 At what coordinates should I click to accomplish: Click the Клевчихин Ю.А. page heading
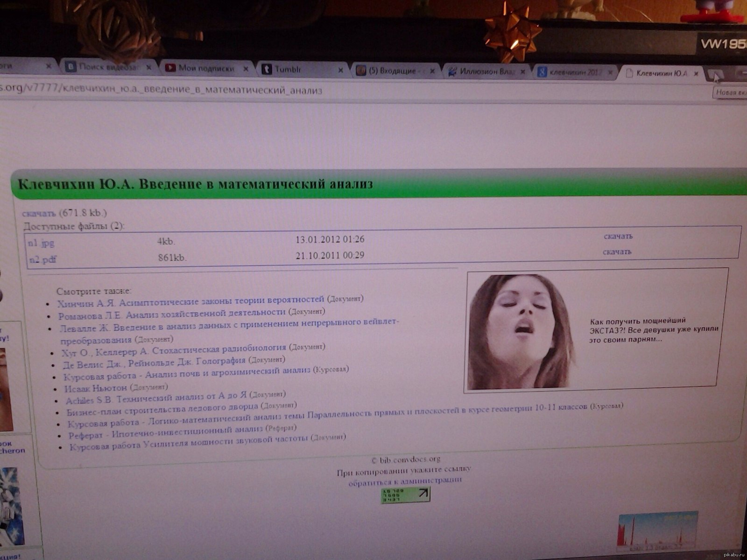click(195, 184)
